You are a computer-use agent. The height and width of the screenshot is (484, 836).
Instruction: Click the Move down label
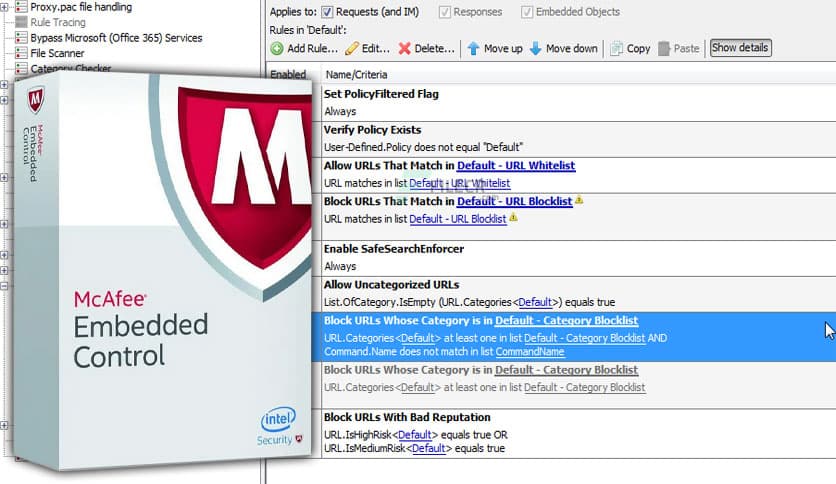pos(572,49)
